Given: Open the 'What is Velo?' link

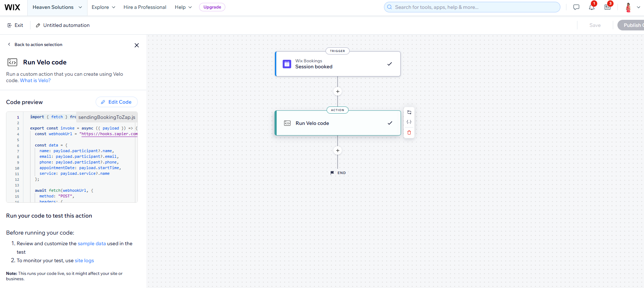Looking at the screenshot, I should point(35,81).
